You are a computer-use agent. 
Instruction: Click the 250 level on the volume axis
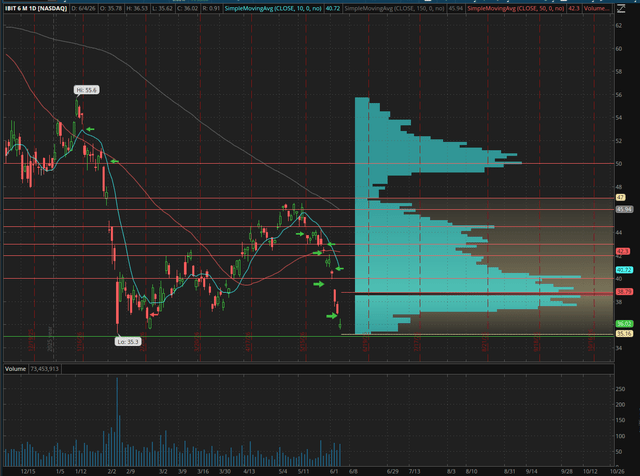[x=620, y=389]
